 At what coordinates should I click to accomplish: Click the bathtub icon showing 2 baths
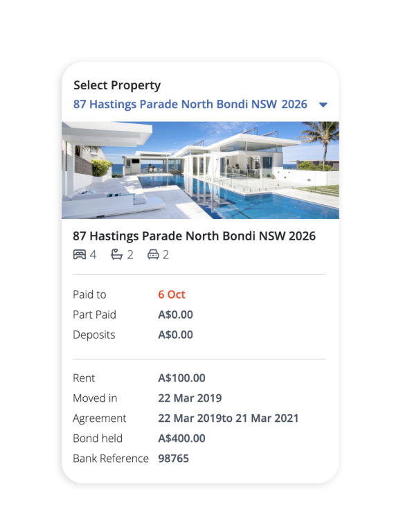click(x=117, y=254)
